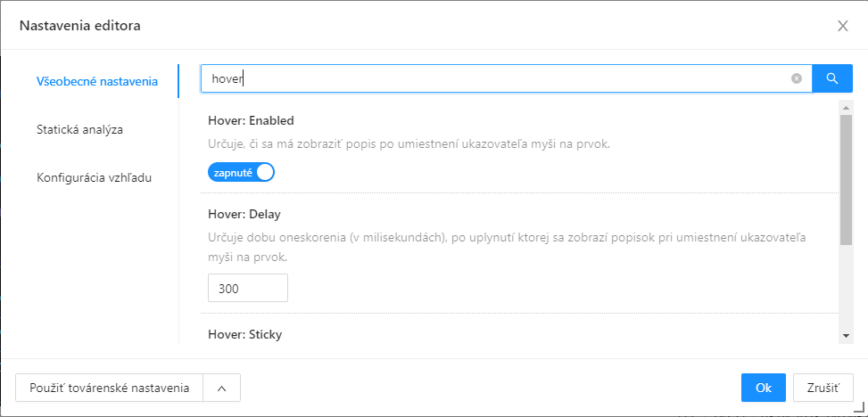Switch to Statická analýza tab
The width and height of the screenshot is (868, 417).
tap(79, 129)
